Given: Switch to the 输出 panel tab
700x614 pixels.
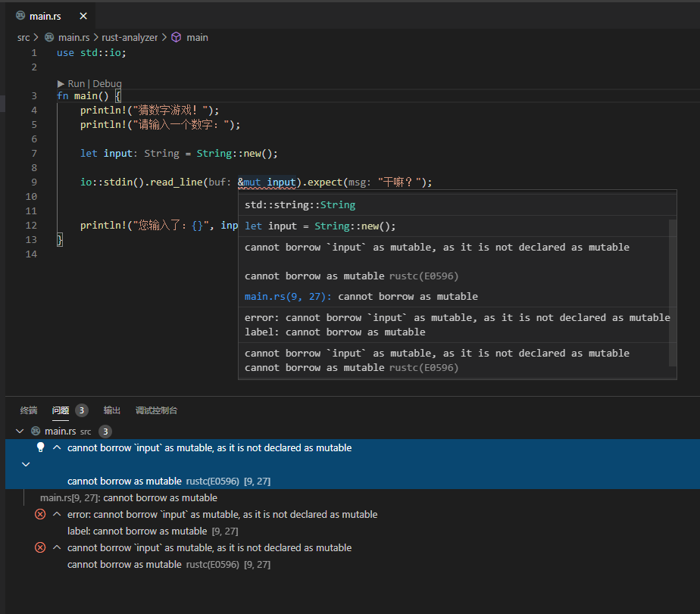Looking at the screenshot, I should pyautogui.click(x=111, y=410).
